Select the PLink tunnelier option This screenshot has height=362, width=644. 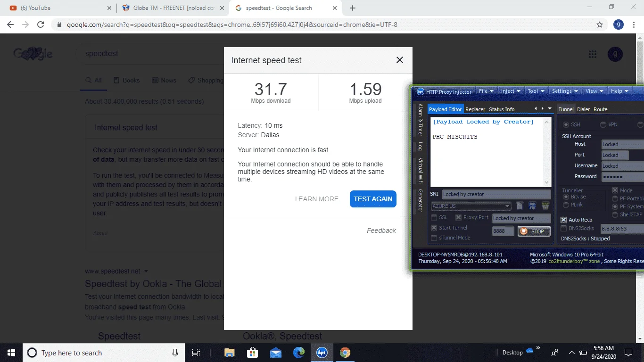point(566,205)
